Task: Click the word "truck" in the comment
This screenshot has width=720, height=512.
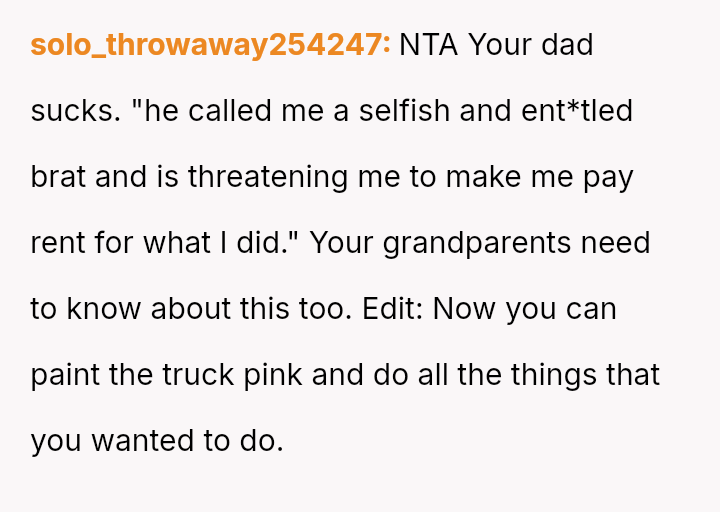Action: [x=192, y=375]
